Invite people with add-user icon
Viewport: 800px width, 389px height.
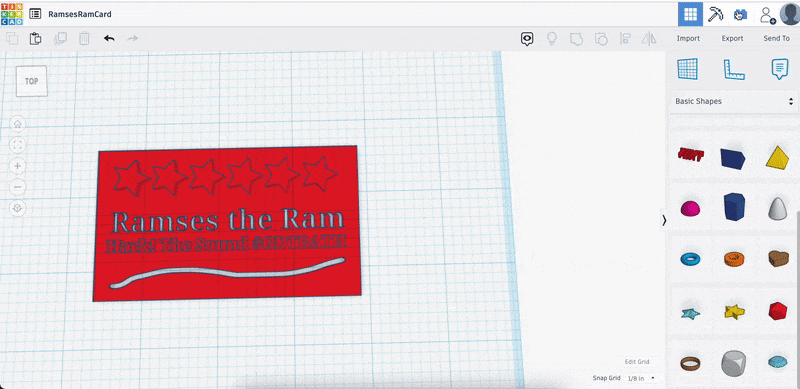pyautogui.click(x=767, y=15)
